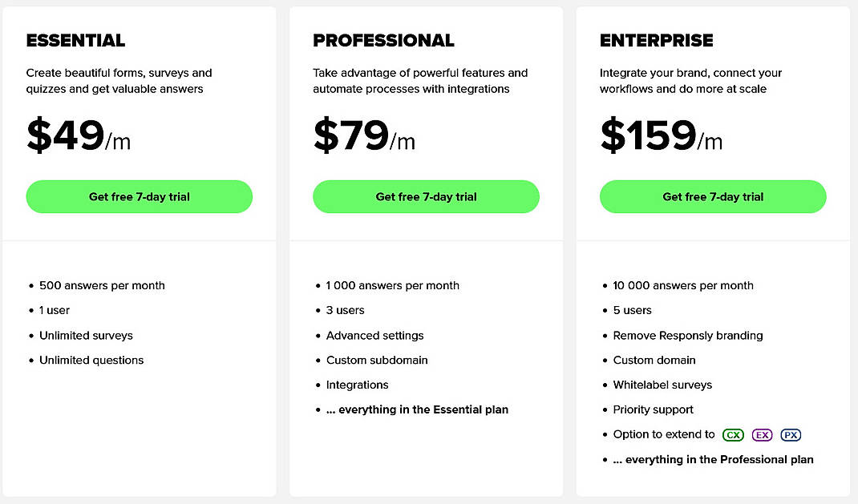Select the ESSENTIAL plan header
This screenshot has width=858, height=504.
coord(75,40)
